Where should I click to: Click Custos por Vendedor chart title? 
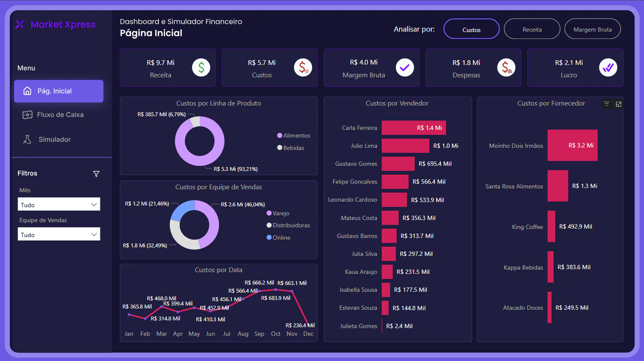point(397,103)
